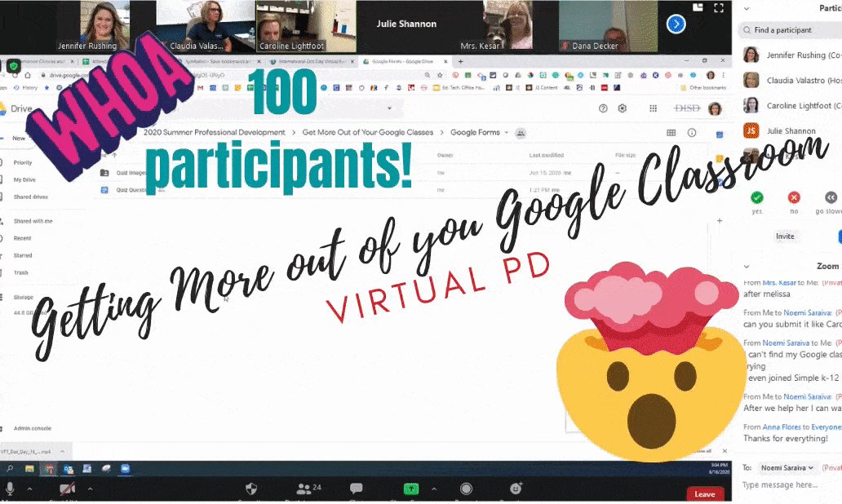Open Priority in Drive sidebar
The height and width of the screenshot is (504, 842).
(23, 162)
